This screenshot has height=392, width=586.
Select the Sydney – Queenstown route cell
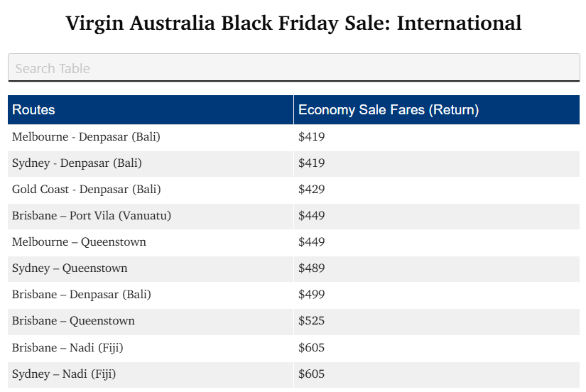point(70,268)
